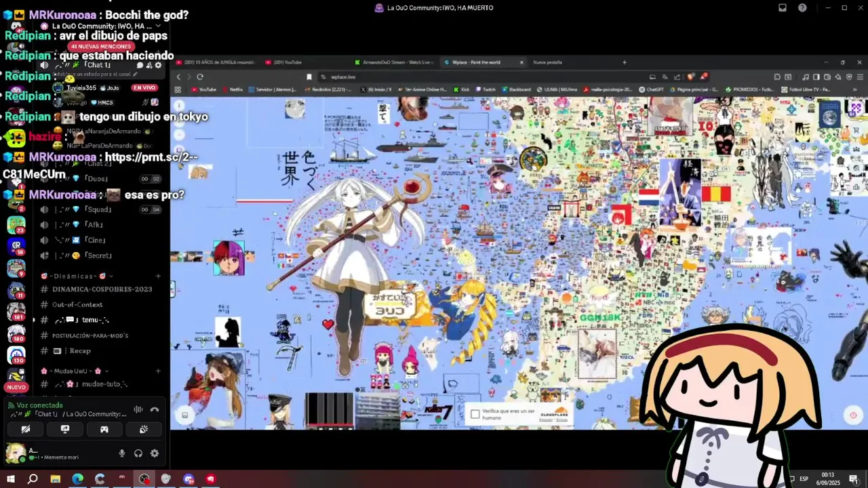Switch to Nueva pestaña tab

click(x=548, y=62)
